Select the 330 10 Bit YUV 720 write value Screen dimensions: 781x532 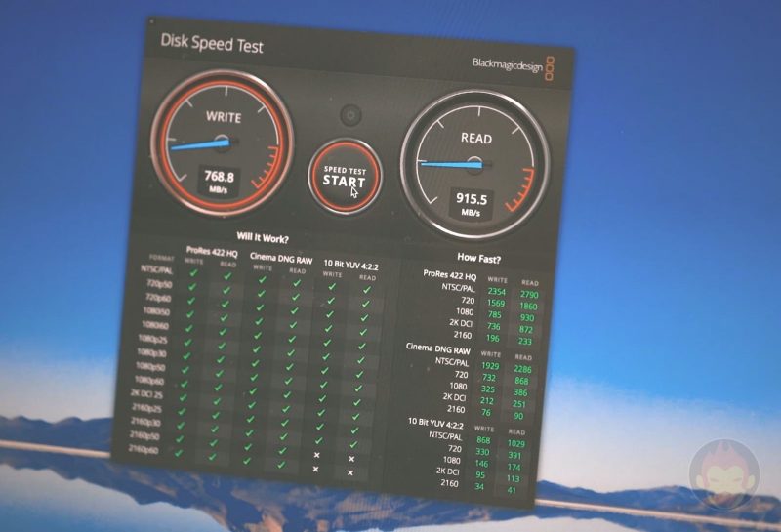pyautogui.click(x=482, y=452)
